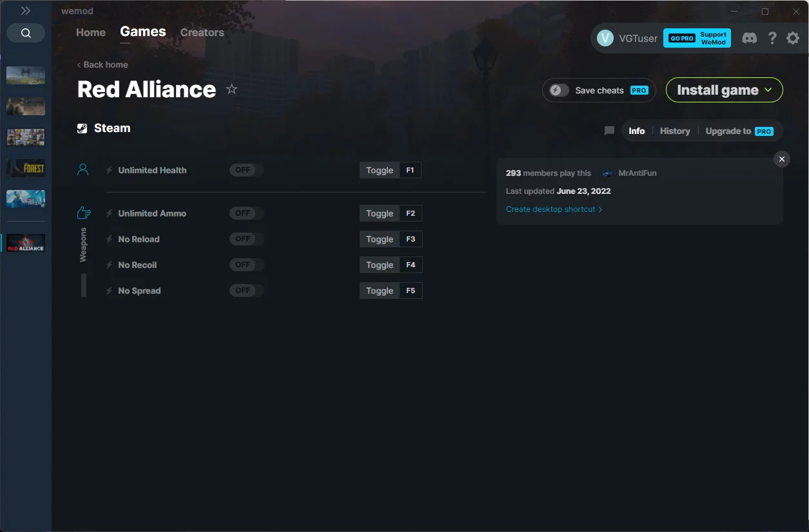
Task: Click Toggle button for Unlimited Ammo
Action: coord(380,213)
